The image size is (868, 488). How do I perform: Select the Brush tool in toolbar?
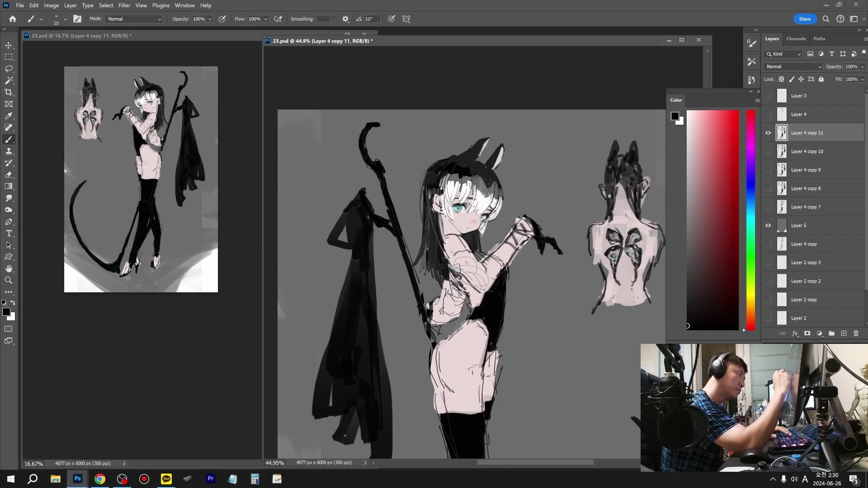(9, 140)
